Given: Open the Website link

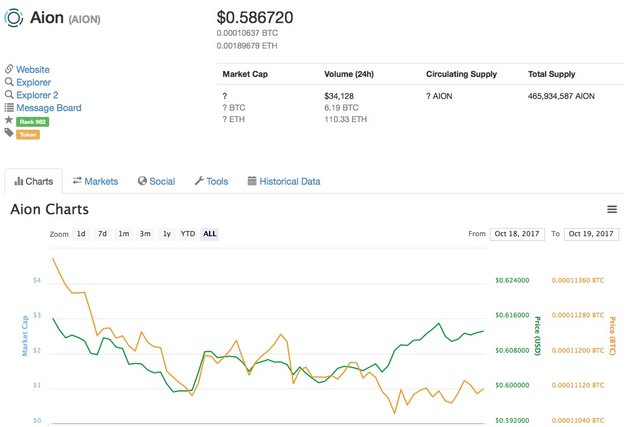Looking at the screenshot, I should (33, 69).
